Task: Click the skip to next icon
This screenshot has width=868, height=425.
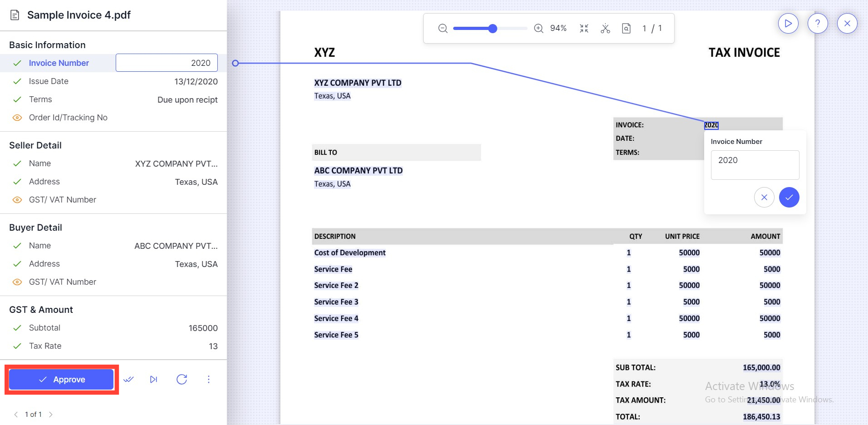Action: coord(154,379)
